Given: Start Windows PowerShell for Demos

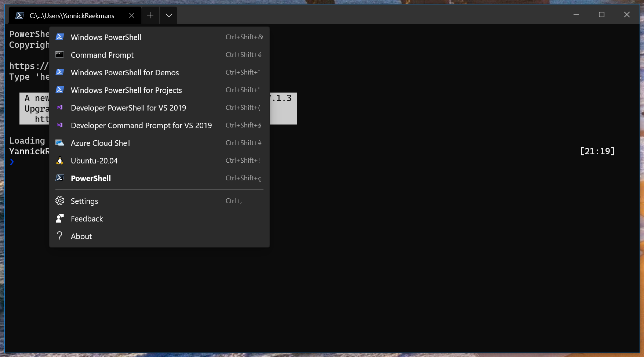Looking at the screenshot, I should coord(159,72).
